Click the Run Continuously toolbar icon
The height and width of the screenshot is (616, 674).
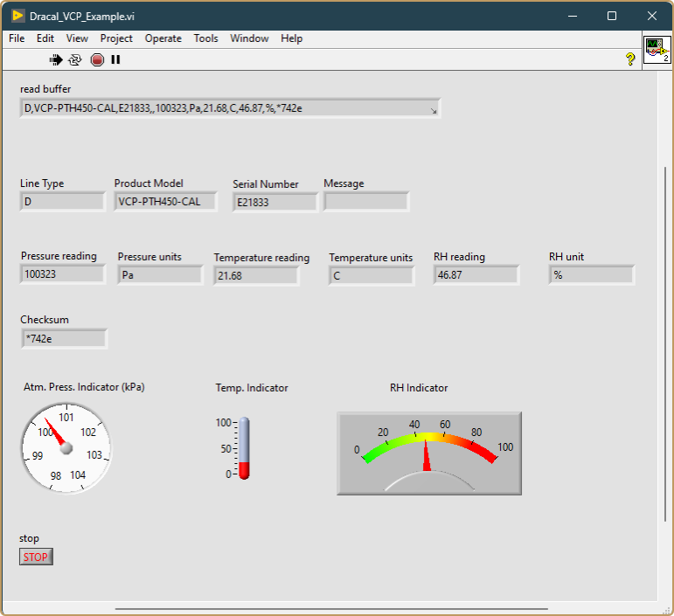pyautogui.click(x=75, y=59)
